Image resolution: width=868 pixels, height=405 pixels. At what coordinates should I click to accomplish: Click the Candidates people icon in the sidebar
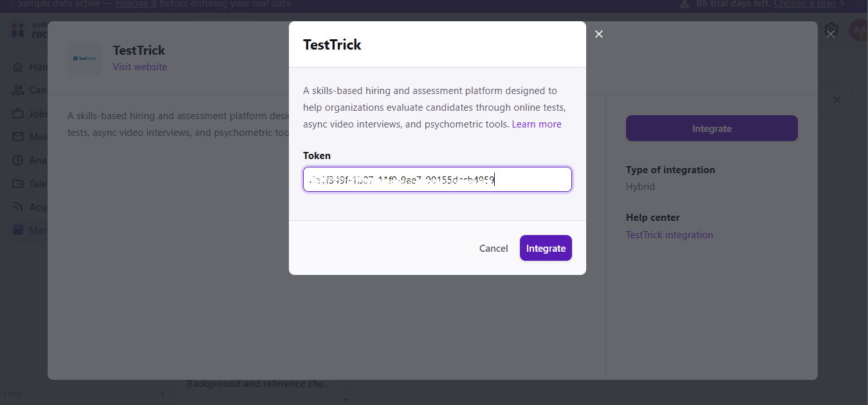[18, 90]
